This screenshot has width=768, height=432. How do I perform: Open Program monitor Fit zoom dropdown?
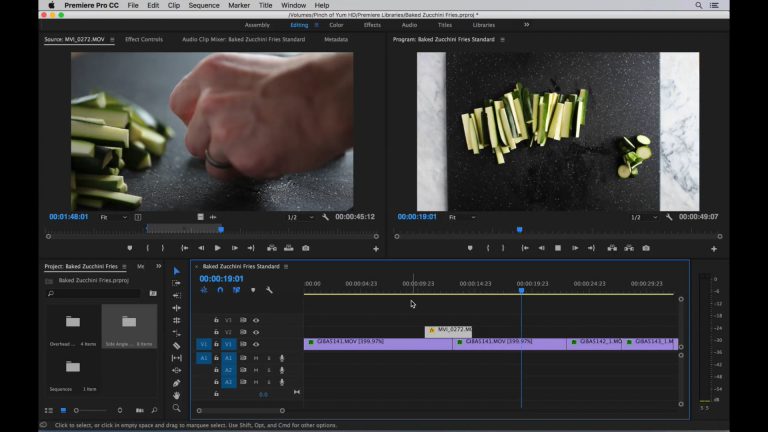click(462, 217)
